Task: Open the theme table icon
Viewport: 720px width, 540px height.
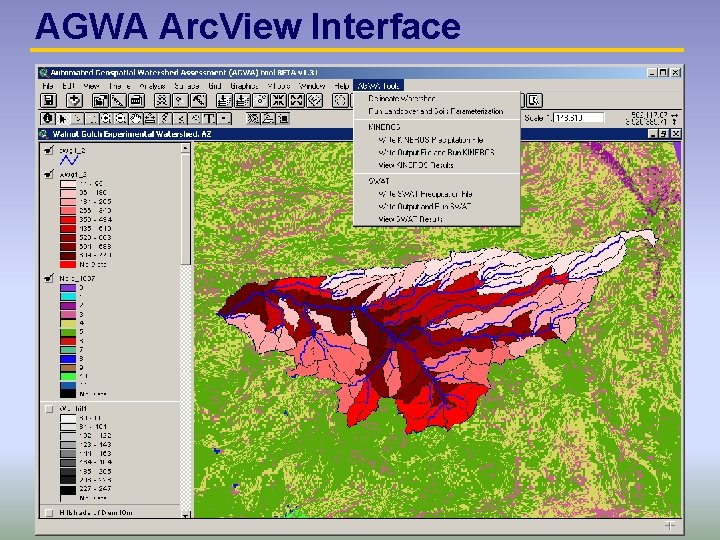Action: [x=136, y=100]
